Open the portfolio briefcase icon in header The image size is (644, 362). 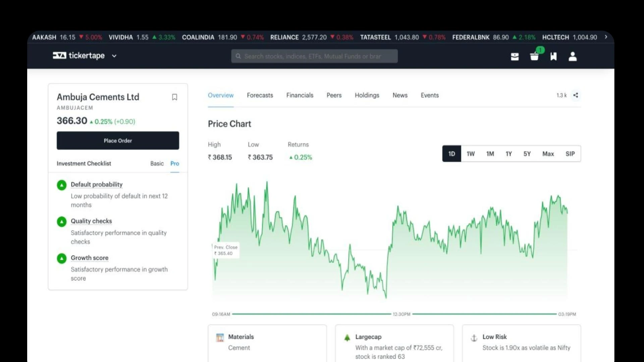click(515, 56)
